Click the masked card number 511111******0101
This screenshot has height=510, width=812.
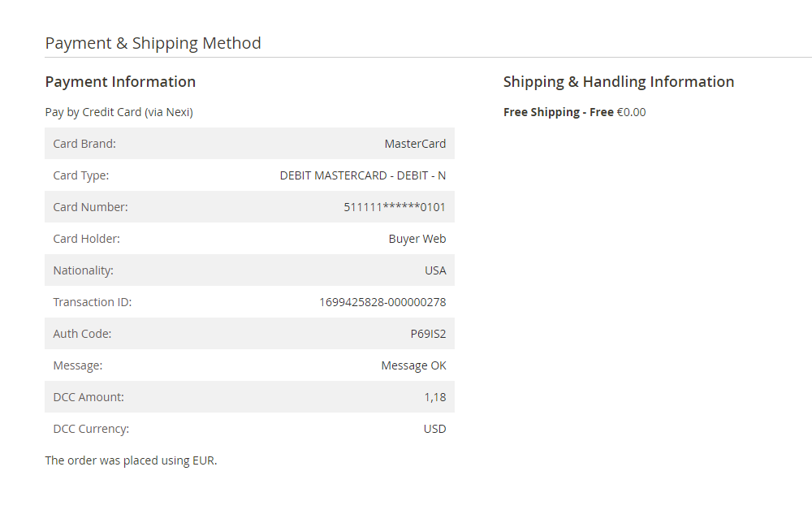coord(395,207)
